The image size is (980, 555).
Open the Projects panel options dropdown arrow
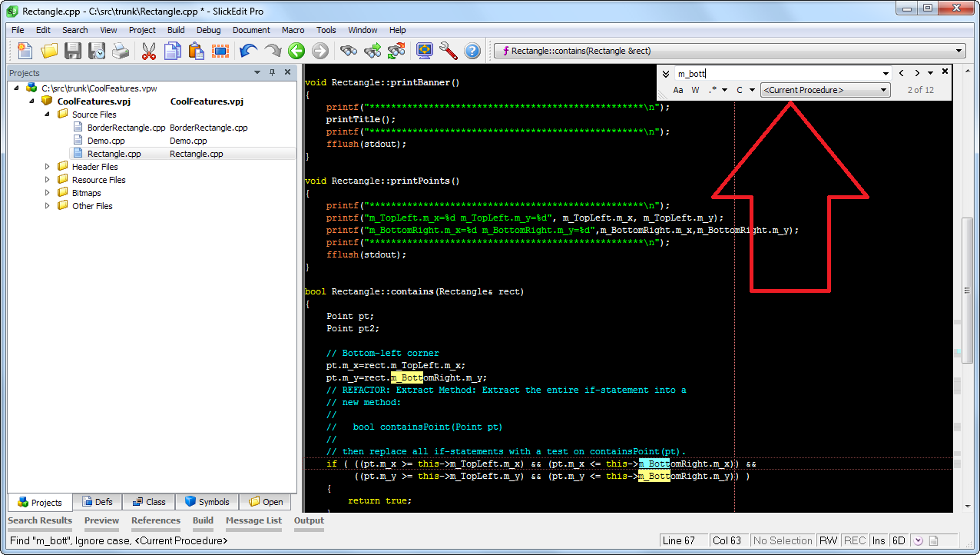257,72
